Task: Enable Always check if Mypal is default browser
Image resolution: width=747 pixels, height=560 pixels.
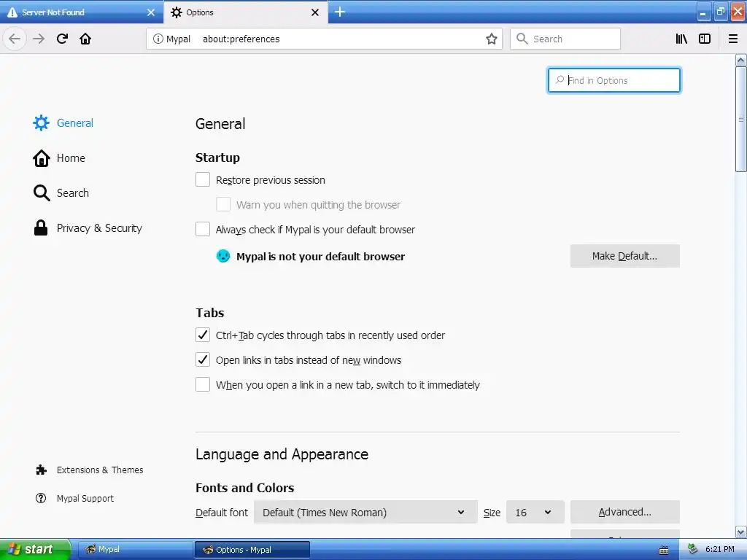Action: pyautogui.click(x=203, y=229)
